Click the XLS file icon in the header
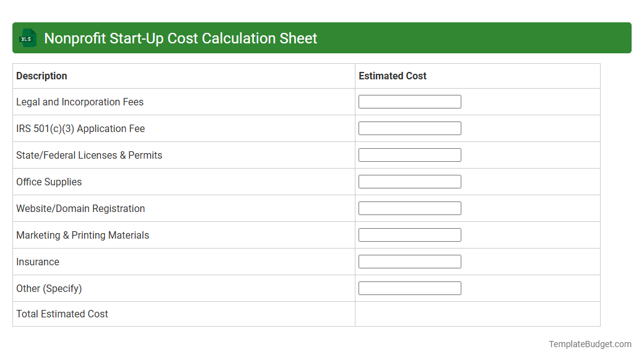644x362 pixels. click(x=27, y=38)
